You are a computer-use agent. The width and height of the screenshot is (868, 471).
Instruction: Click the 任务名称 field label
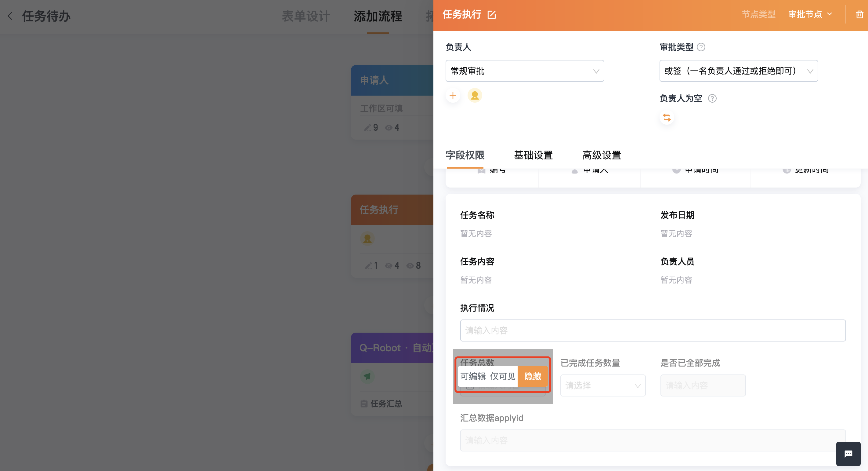(477, 215)
